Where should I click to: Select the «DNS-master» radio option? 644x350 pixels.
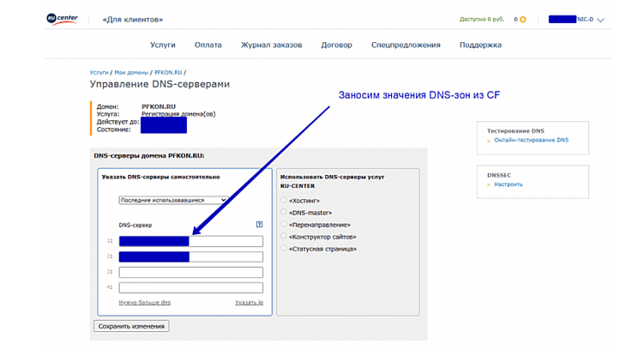(283, 212)
